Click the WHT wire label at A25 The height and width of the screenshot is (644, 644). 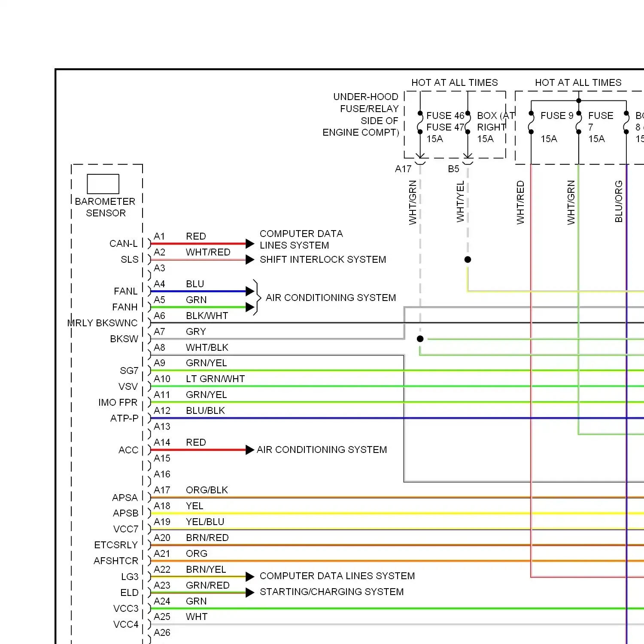coord(197,617)
